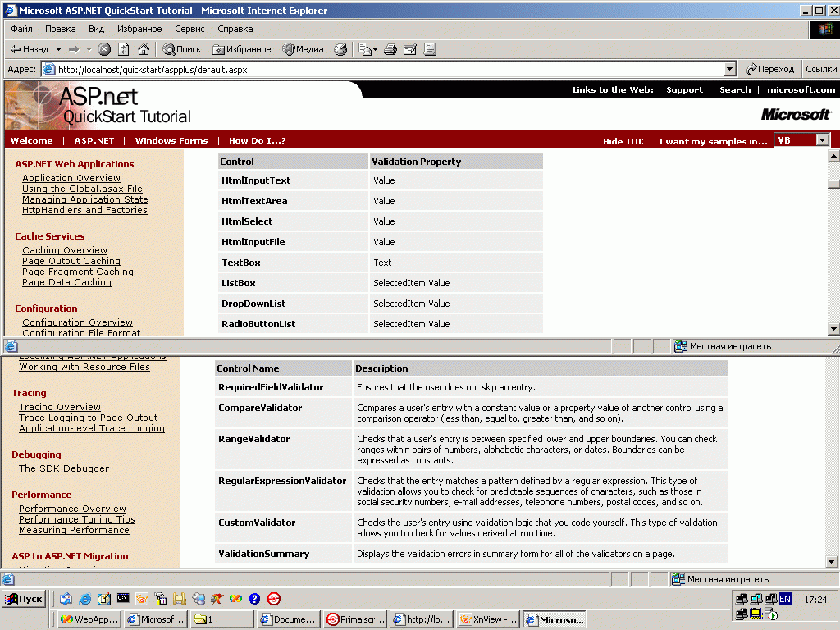The image size is (840, 630).
Task: Launch yellow floppy-disk quick launch icon
Action: (x=179, y=599)
